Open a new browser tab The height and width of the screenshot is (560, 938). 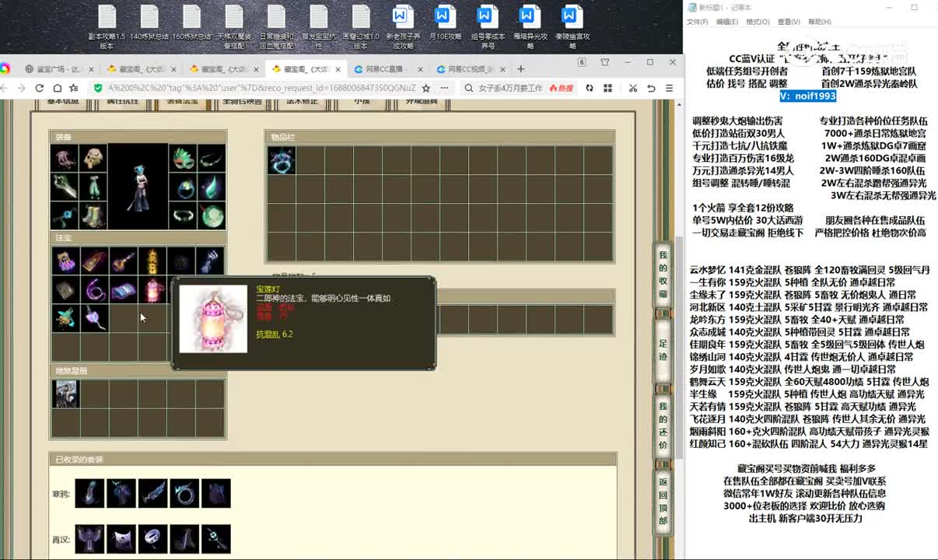(x=523, y=69)
